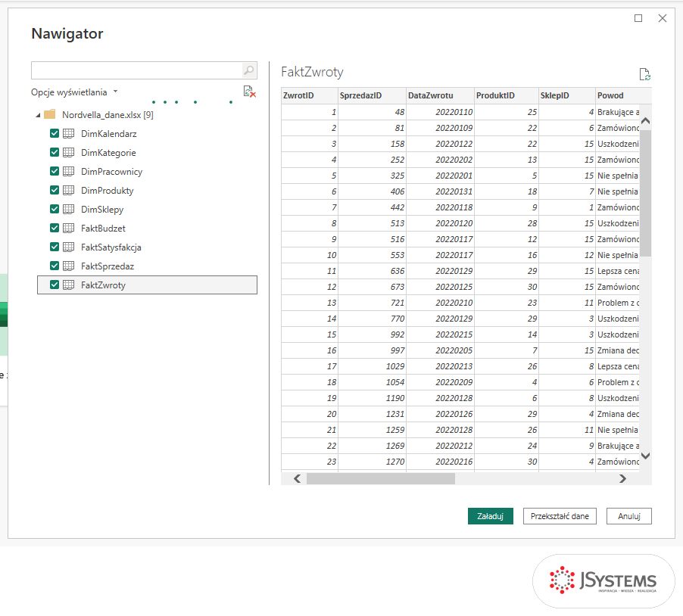Click the refresh tree icon beside Opcje wyświetlania
The width and height of the screenshot is (683, 616).
[x=250, y=92]
